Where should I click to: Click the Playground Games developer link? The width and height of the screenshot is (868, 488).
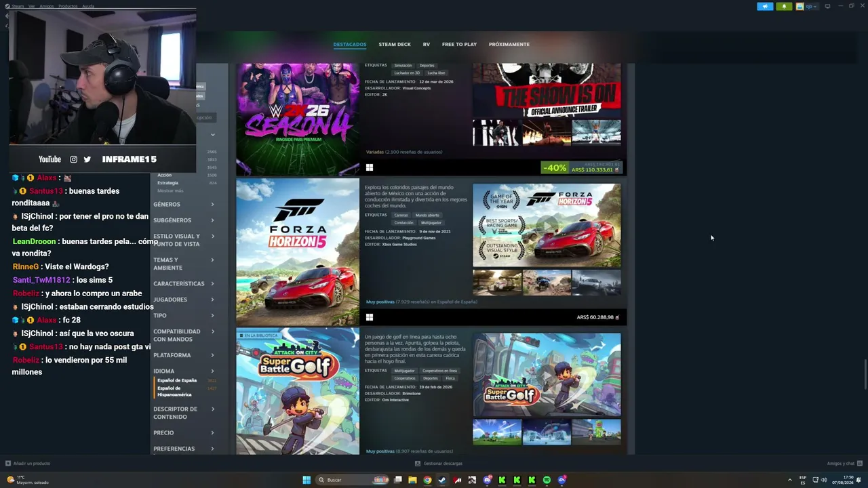click(x=418, y=238)
